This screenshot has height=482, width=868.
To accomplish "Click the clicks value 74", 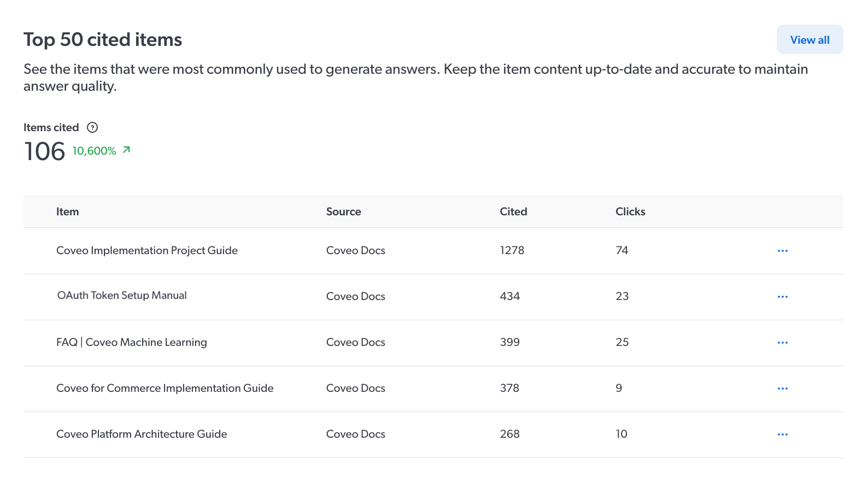I will click(x=622, y=250).
